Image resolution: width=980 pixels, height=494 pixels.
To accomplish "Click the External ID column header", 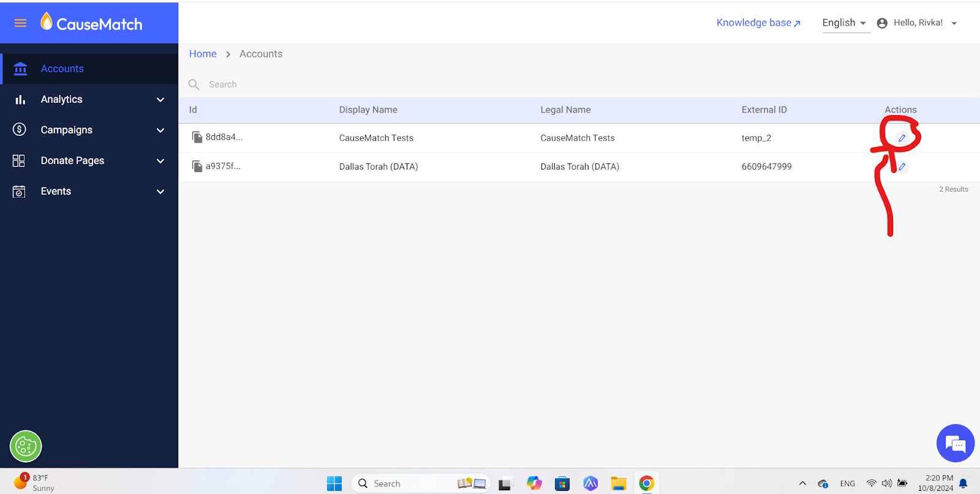I will click(x=764, y=110).
